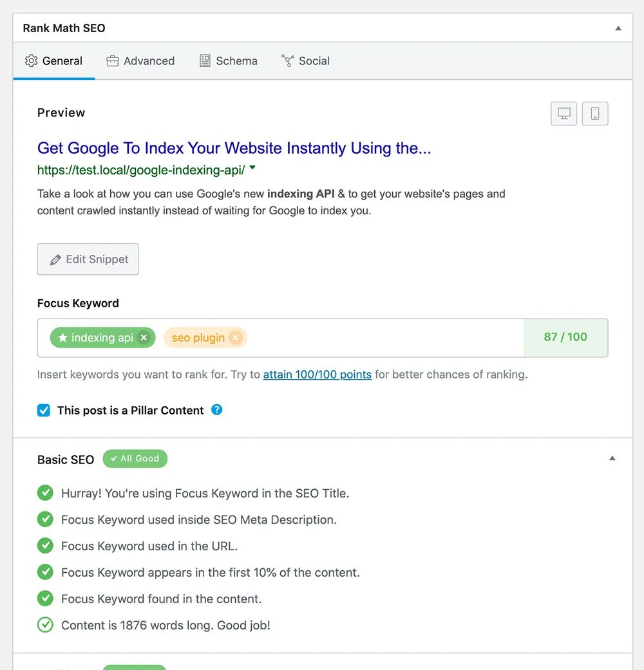Switch to desktop preview icon
The width and height of the screenshot is (644, 670).
point(564,114)
